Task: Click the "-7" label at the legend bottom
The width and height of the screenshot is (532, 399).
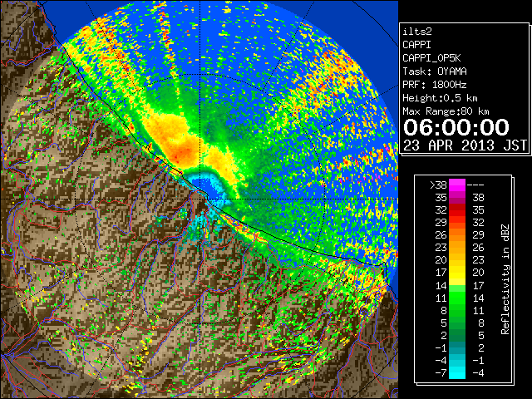Action: coord(441,373)
